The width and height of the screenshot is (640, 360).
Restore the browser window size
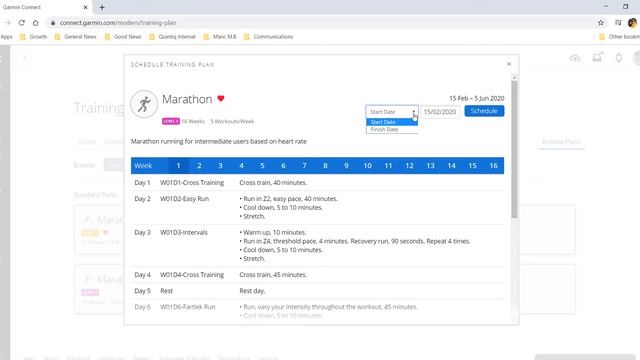pyautogui.click(x=625, y=7)
